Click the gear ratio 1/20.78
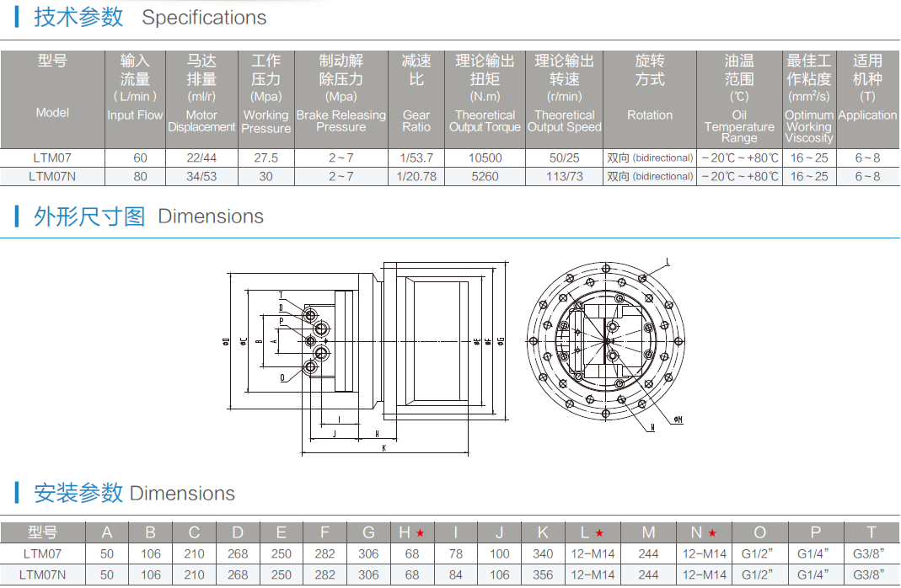Viewport: 901px width, 588px height. point(416,177)
